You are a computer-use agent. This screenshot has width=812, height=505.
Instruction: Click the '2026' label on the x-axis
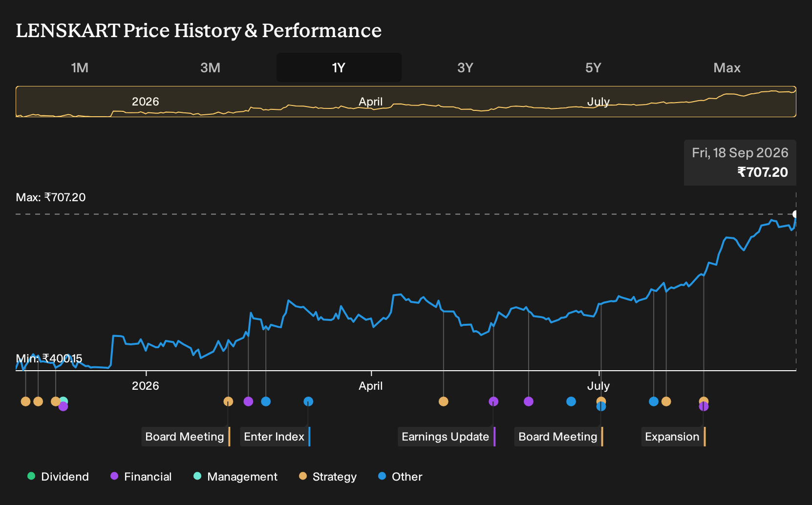point(146,386)
